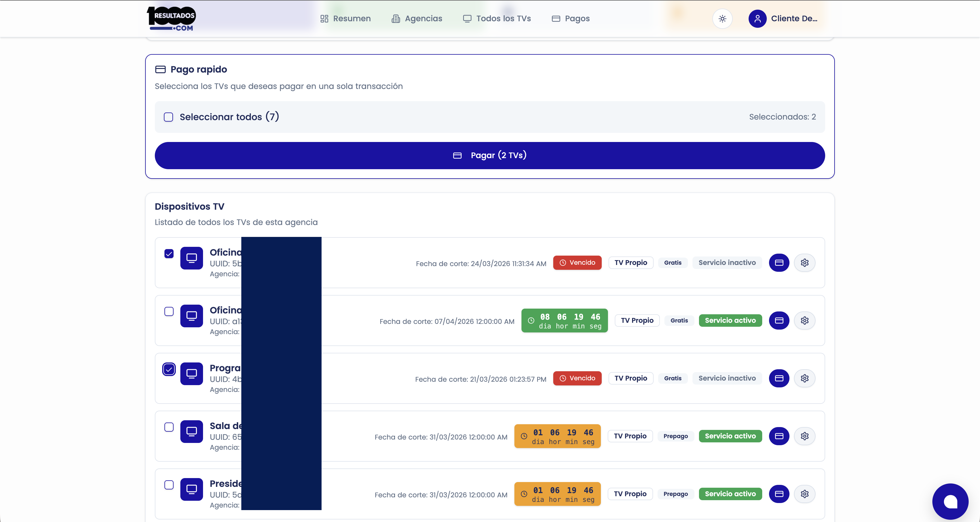Click the monitor icon of Progra TV
The width and height of the screenshot is (980, 522).
click(191, 374)
